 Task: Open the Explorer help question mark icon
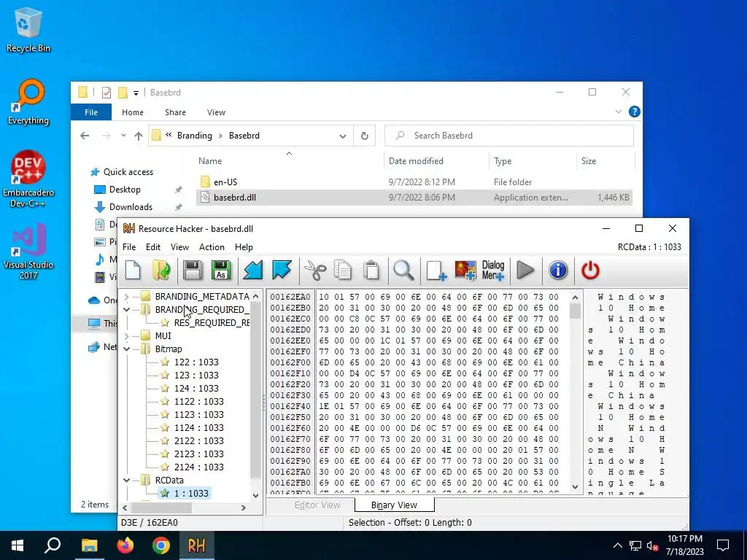tap(634, 112)
